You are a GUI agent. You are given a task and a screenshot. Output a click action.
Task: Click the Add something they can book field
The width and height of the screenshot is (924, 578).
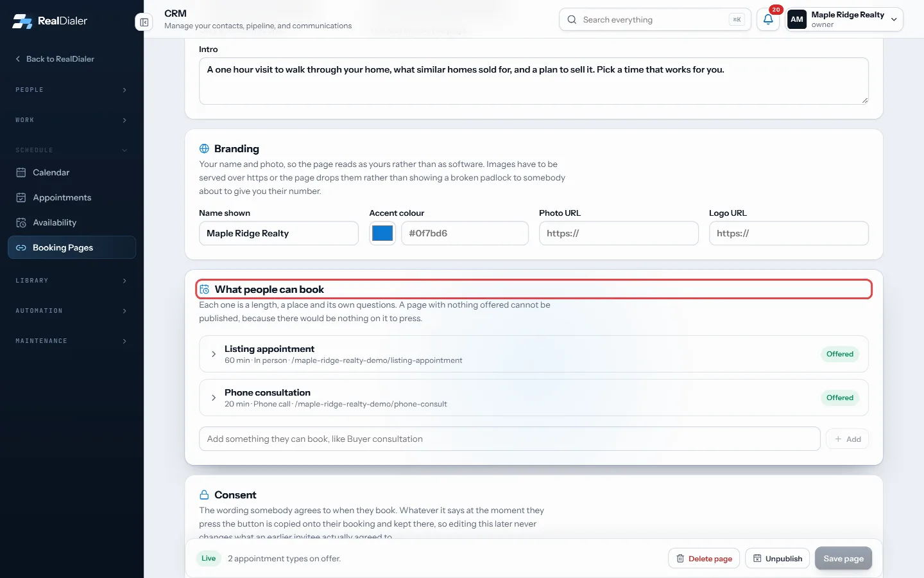click(x=509, y=439)
